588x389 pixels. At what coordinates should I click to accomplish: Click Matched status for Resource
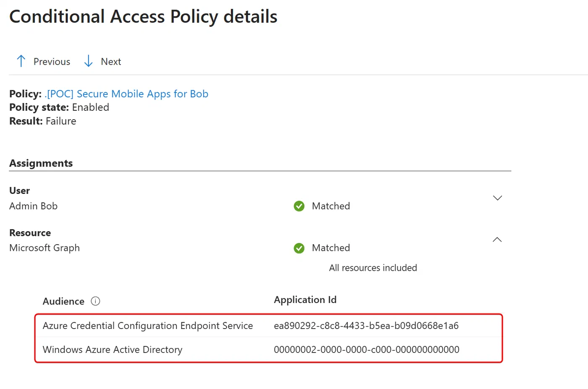click(331, 248)
